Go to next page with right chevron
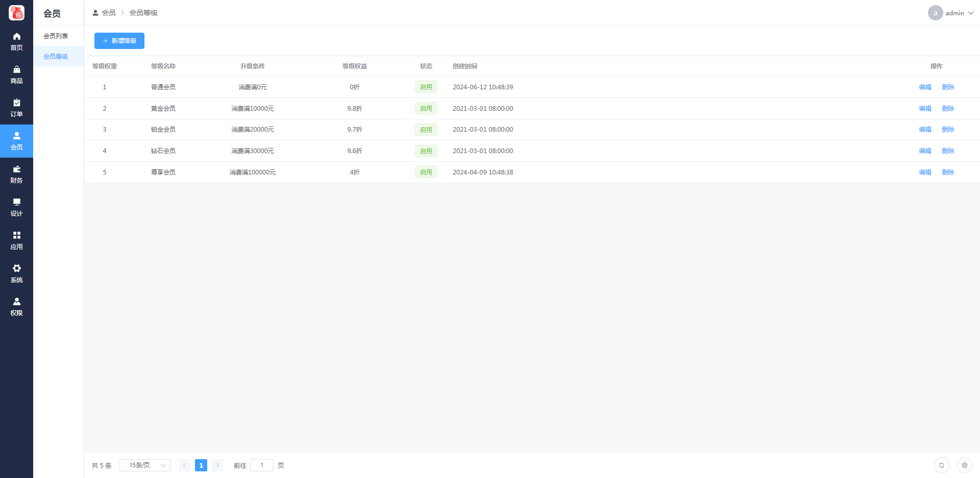Screen dimensions: 980x478 click(217, 465)
